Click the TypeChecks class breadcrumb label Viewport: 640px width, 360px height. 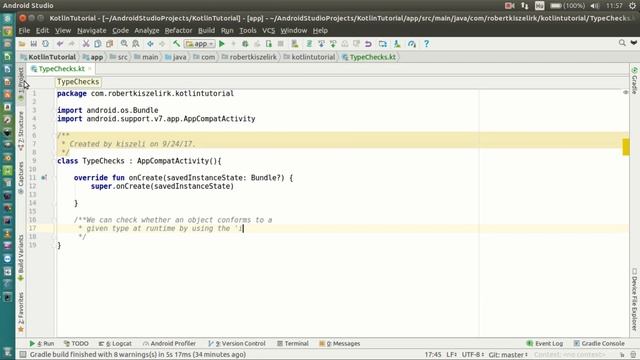pyautogui.click(x=78, y=82)
